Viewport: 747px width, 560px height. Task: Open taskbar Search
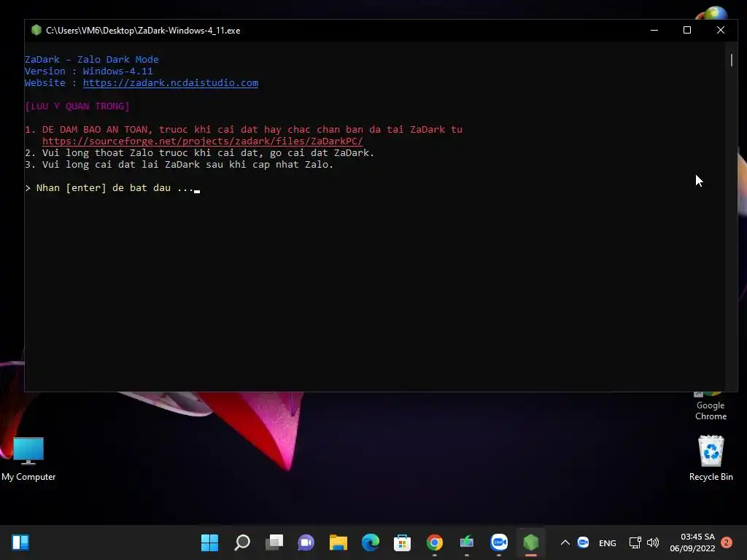click(x=242, y=542)
